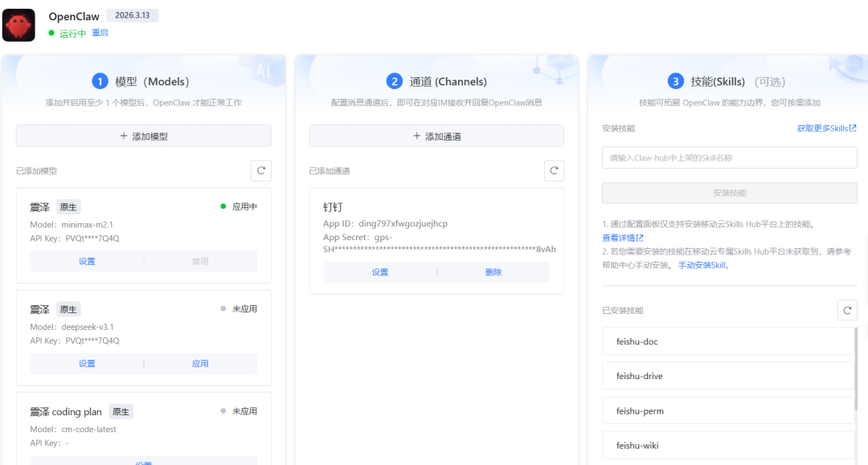The height and width of the screenshot is (465, 868).
Task: Select the feishu-drive skill row
Action: click(728, 376)
